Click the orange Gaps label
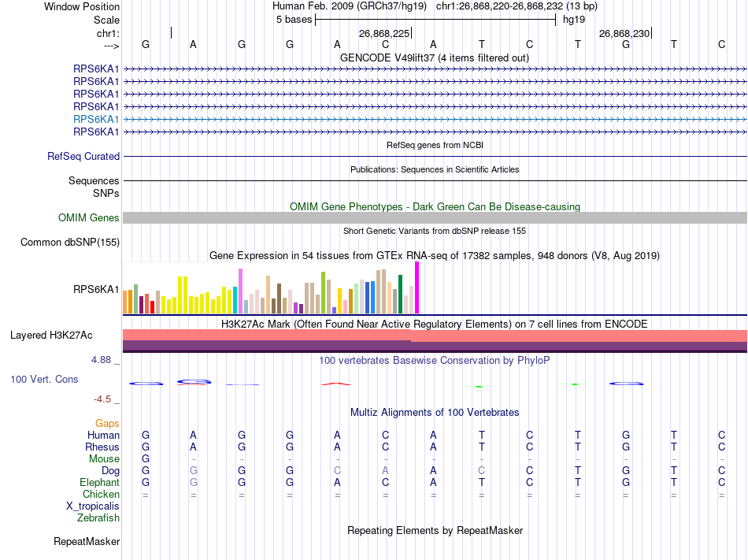This screenshot has height=560, width=748. pos(107,424)
